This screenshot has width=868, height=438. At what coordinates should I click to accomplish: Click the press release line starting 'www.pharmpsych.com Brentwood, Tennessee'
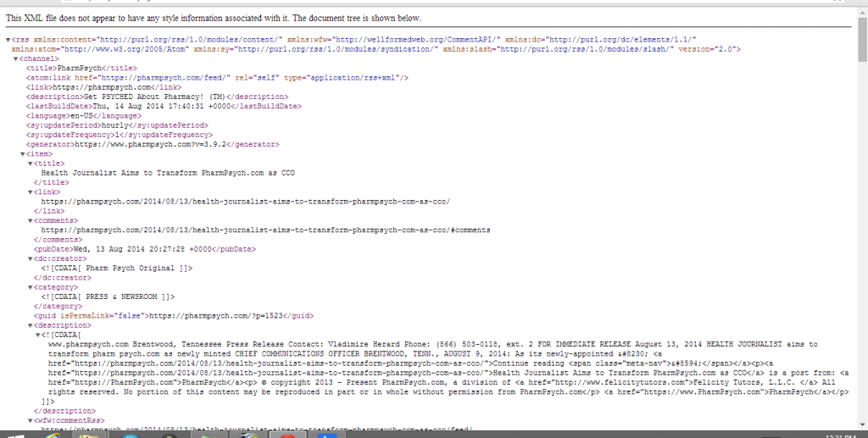click(433, 345)
